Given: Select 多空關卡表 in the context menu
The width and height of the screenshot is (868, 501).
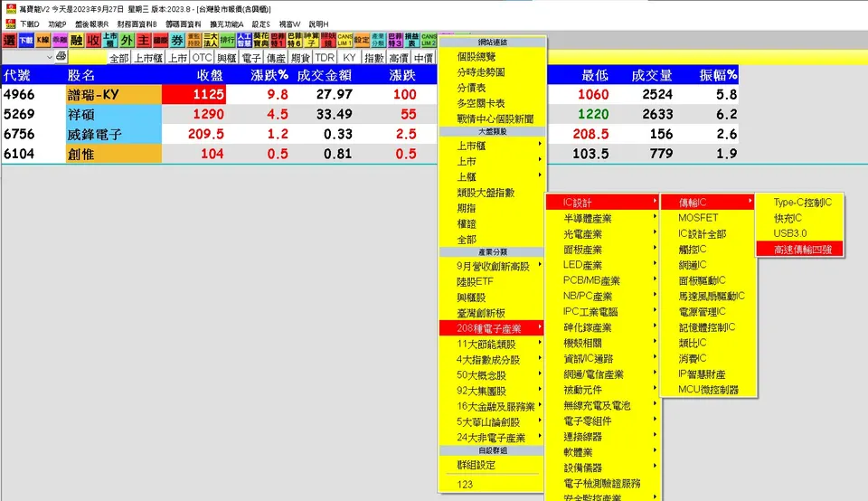Looking at the screenshot, I should (x=492, y=103).
